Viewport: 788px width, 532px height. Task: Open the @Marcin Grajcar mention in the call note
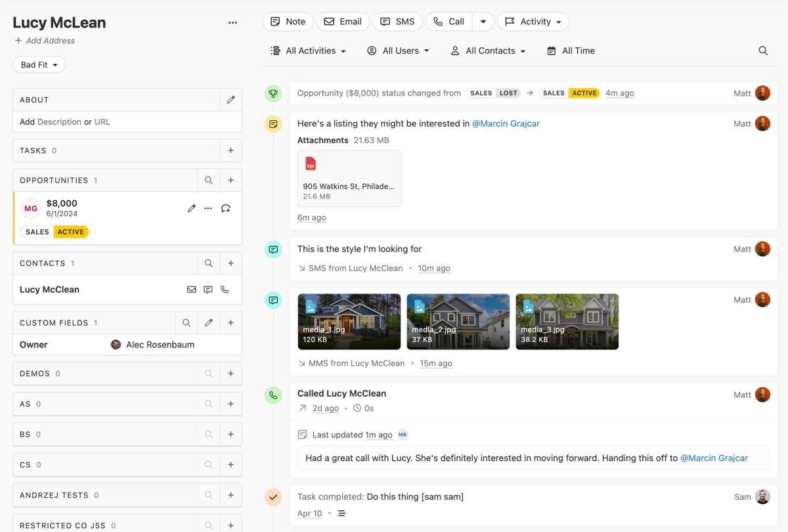714,458
